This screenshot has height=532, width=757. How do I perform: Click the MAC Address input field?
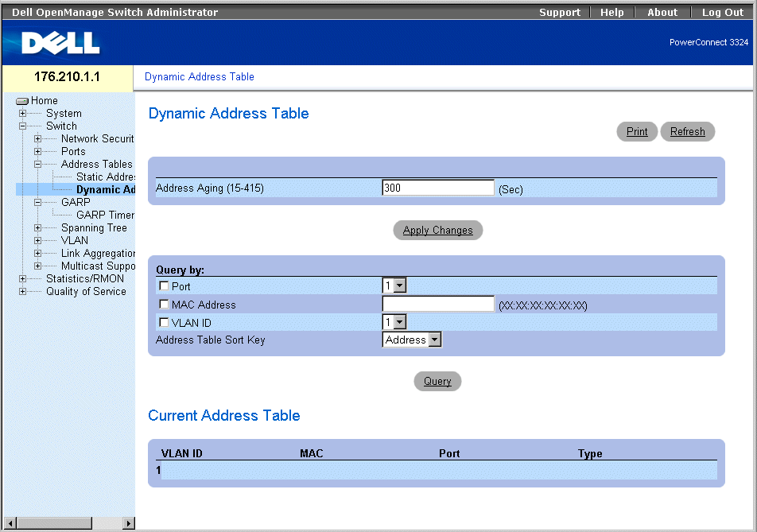click(438, 304)
